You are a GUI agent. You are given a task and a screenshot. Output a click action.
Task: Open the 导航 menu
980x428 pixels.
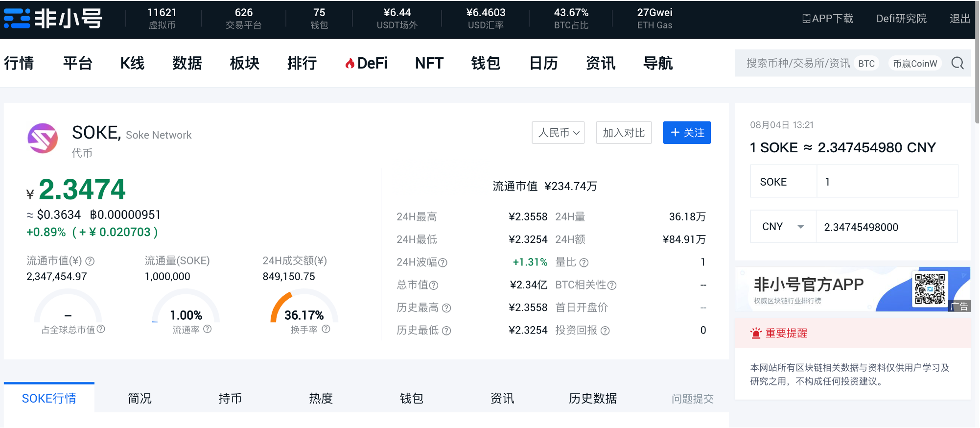[658, 63]
